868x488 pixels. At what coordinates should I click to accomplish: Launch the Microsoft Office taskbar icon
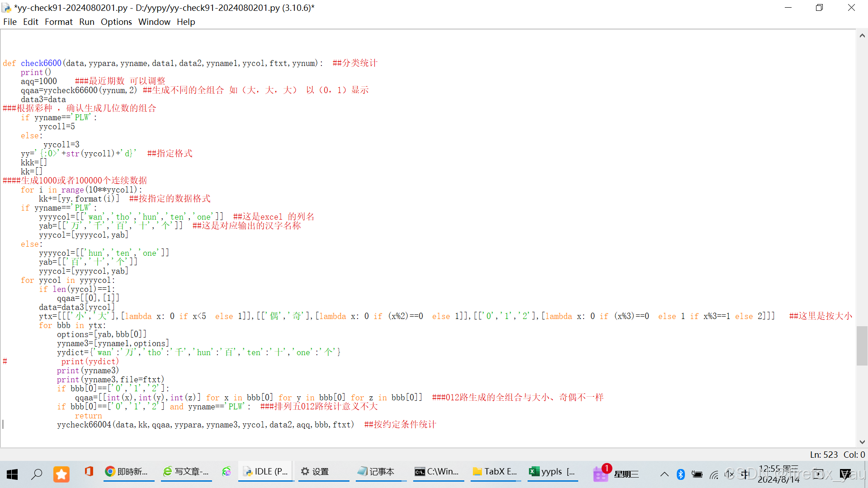[x=89, y=472]
